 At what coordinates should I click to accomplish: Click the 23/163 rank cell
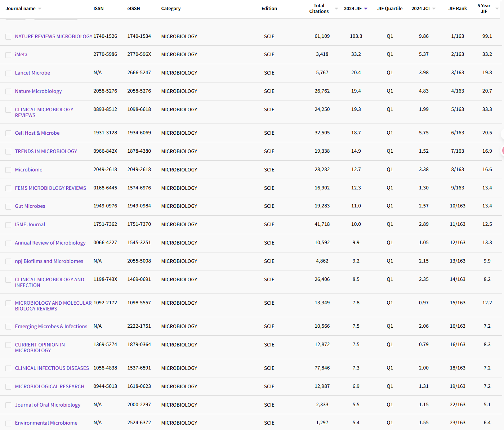pos(458,423)
